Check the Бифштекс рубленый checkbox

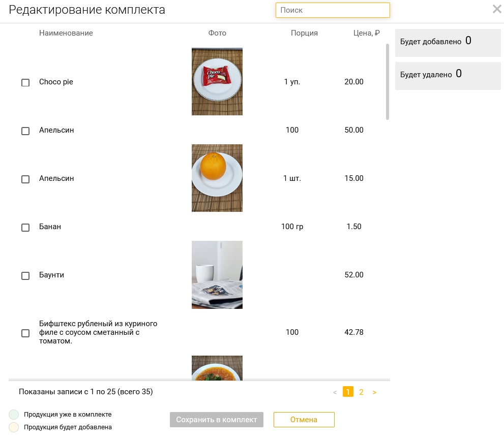[x=25, y=333]
